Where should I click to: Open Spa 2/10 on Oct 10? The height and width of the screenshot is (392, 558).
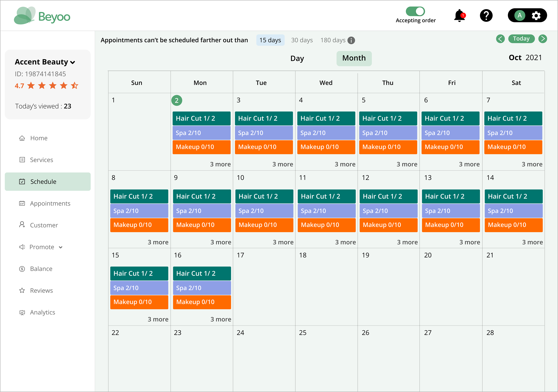pos(264,211)
